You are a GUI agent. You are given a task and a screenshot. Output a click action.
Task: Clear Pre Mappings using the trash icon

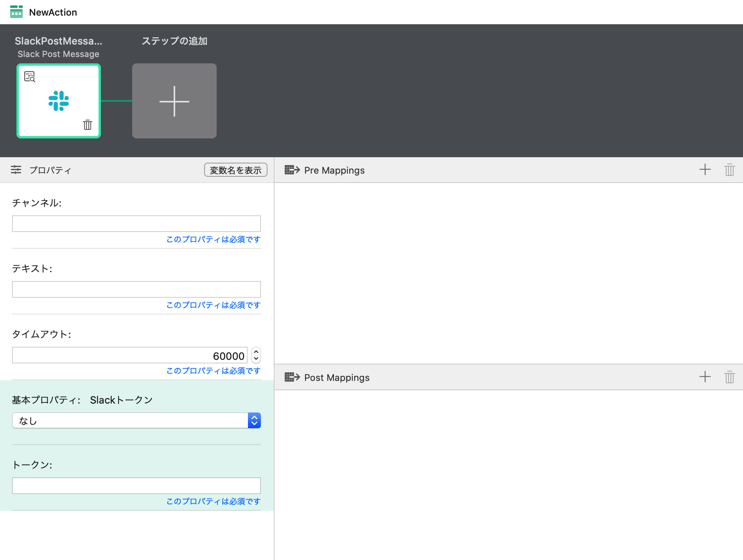(730, 170)
